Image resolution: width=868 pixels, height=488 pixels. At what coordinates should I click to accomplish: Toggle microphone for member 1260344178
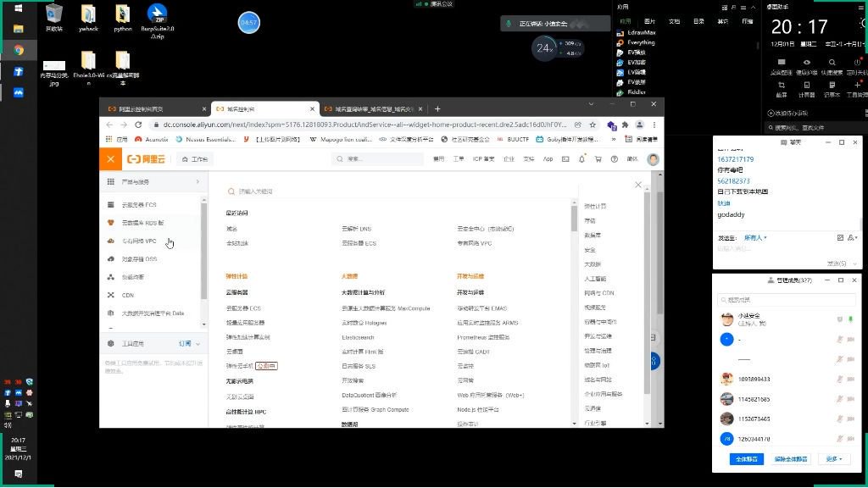click(x=840, y=439)
